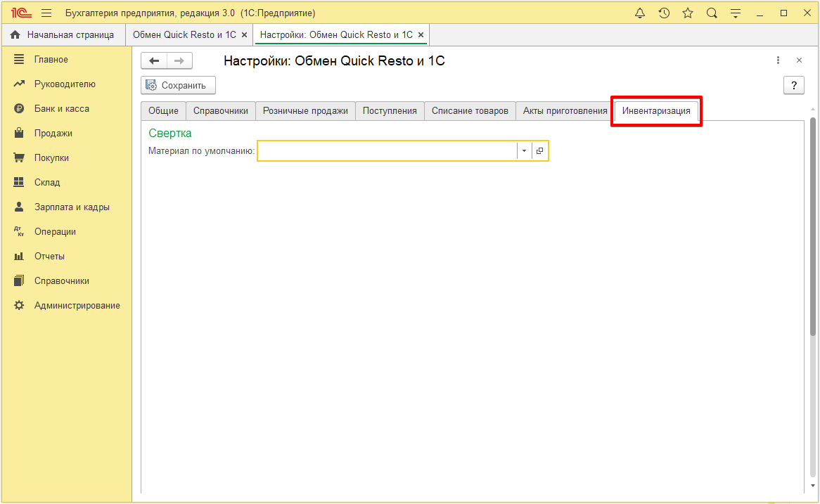820x504 pixels.
Task: Click the vertical scrollbar thumb
Action: 813,226
